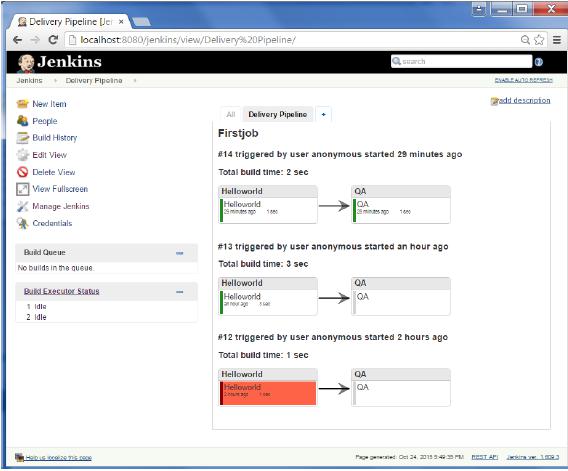Screen dimensions: 568x471
Task: Click Help us localize this page
Action: (x=58, y=458)
